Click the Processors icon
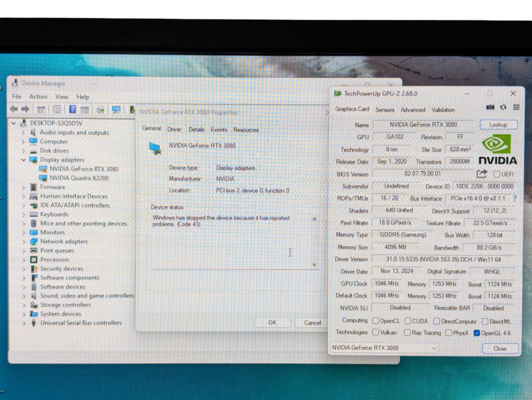This screenshot has width=532, height=400. click(x=34, y=259)
